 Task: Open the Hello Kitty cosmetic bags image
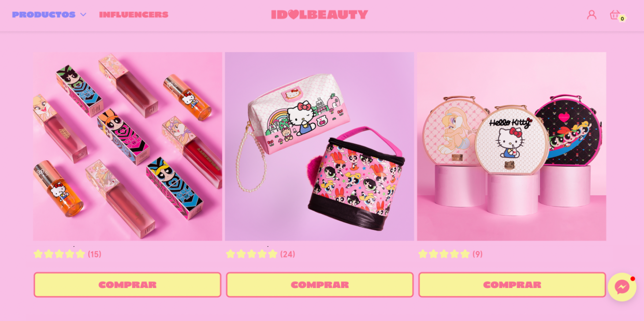[320, 146]
